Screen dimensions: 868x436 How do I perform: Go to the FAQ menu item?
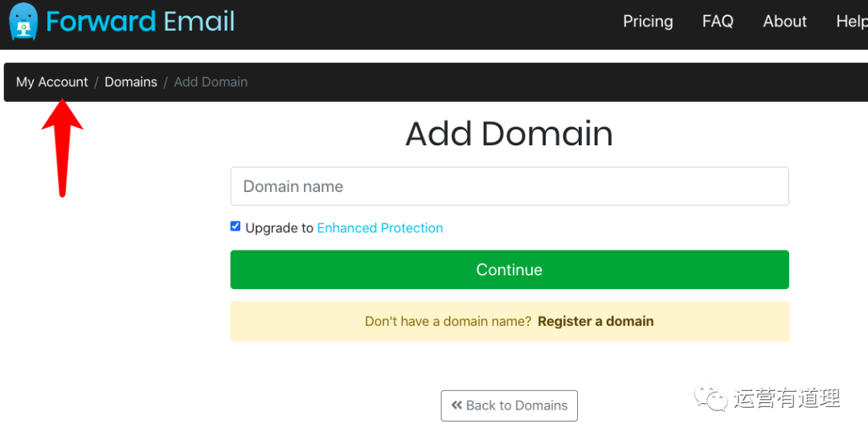click(x=718, y=22)
